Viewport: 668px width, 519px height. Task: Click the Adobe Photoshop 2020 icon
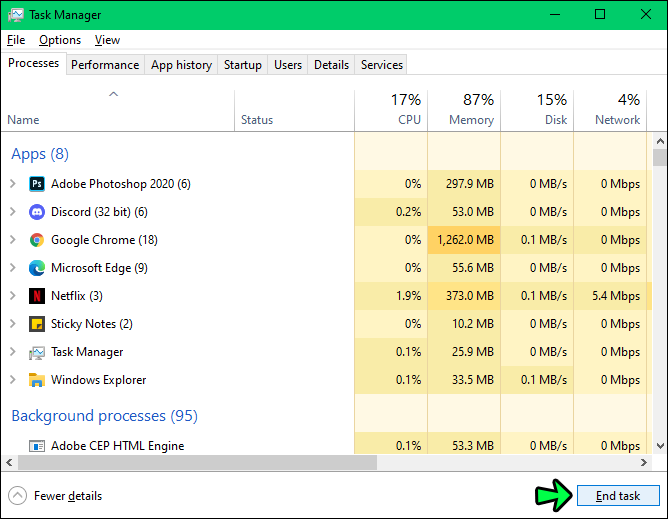37,184
